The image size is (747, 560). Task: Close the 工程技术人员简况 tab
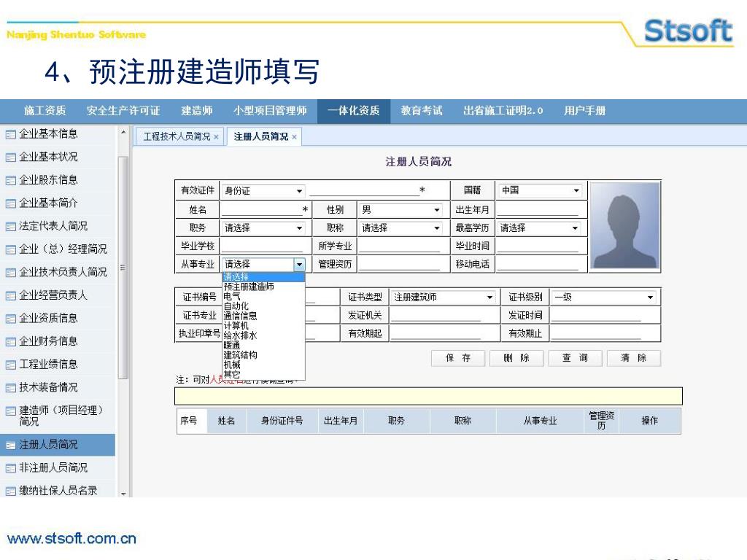click(x=216, y=137)
